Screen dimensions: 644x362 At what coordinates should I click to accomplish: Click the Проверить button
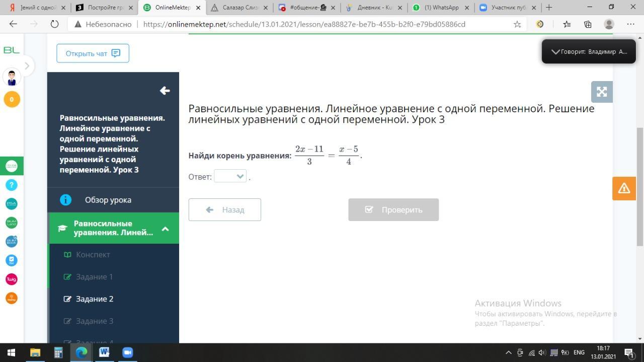click(393, 209)
